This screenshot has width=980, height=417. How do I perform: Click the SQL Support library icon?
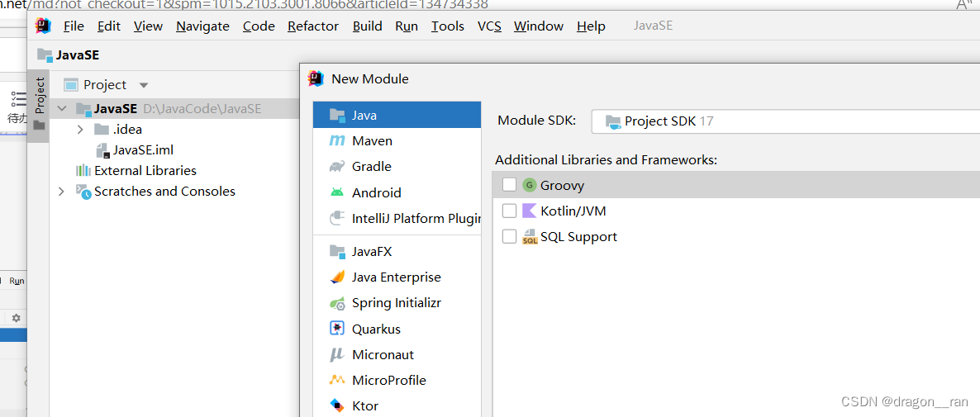tap(530, 237)
